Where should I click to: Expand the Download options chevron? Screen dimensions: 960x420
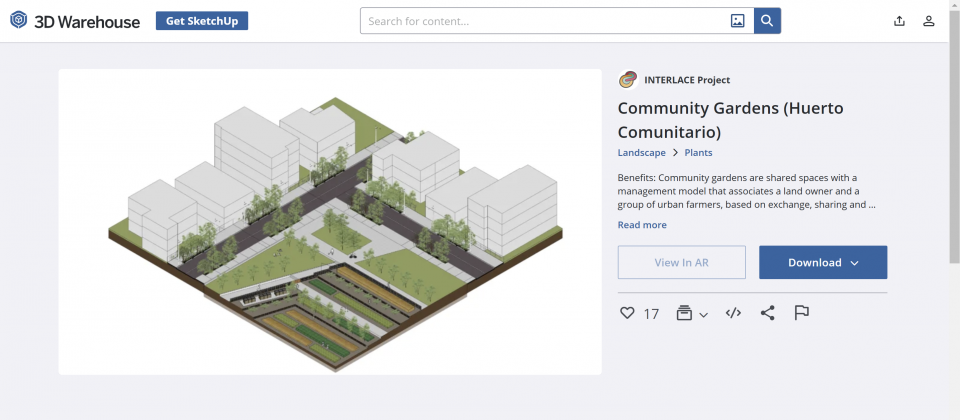855,263
